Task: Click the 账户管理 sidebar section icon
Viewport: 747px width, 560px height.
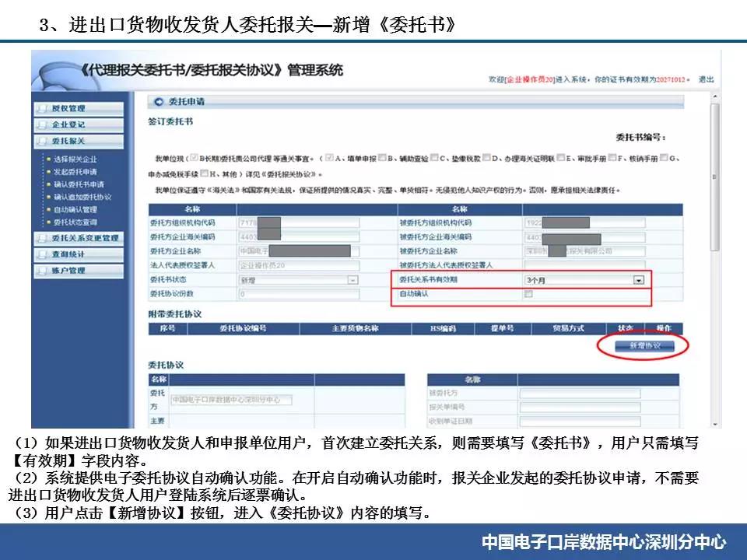Action: 42,271
